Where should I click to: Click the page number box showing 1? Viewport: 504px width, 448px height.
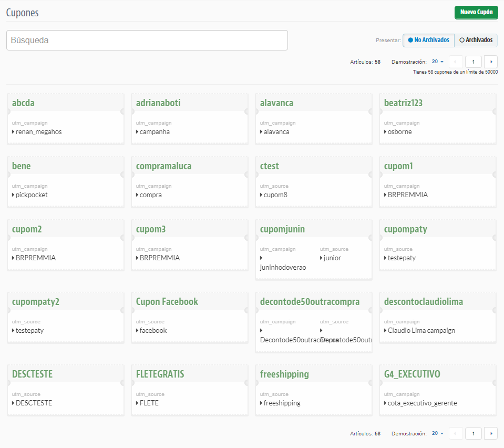coord(473,62)
